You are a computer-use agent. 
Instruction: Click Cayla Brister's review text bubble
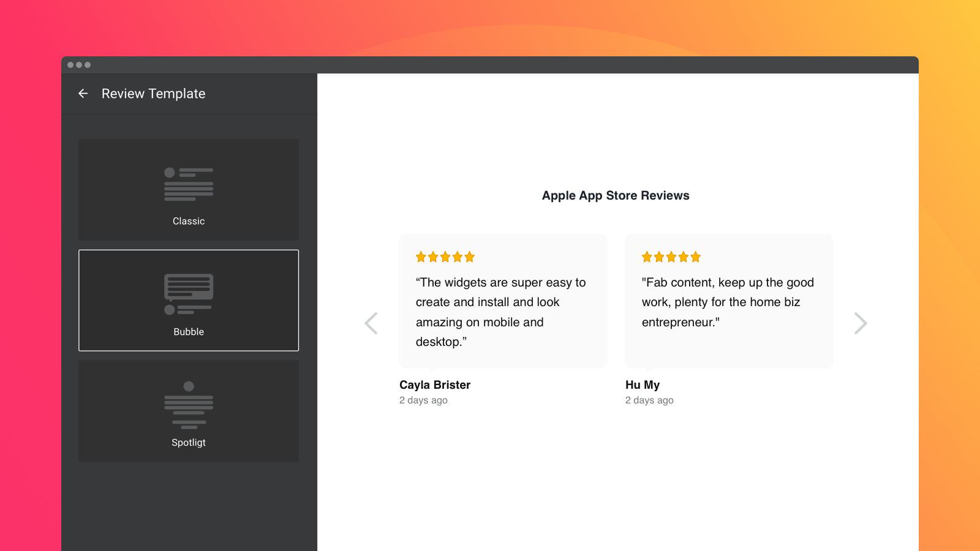tap(501, 312)
